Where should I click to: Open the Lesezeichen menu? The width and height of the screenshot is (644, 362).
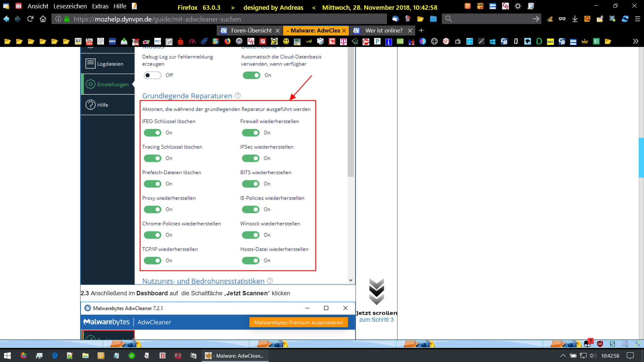[70, 6]
